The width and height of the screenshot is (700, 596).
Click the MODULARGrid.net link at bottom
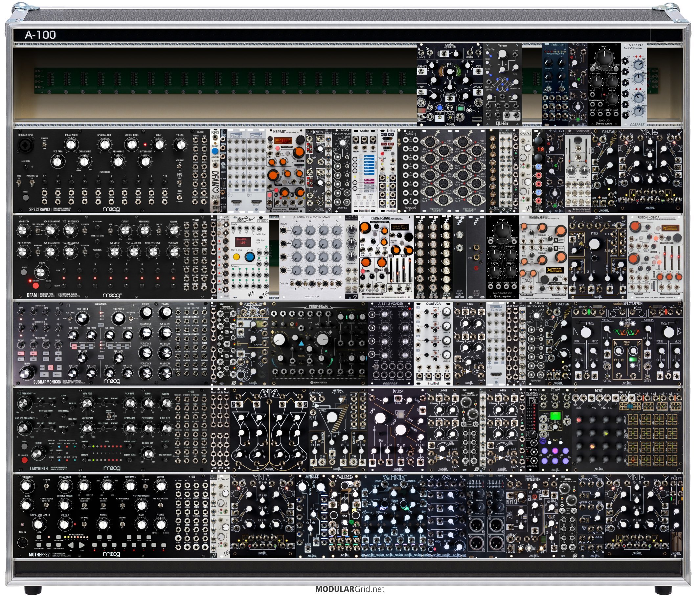[350, 589]
